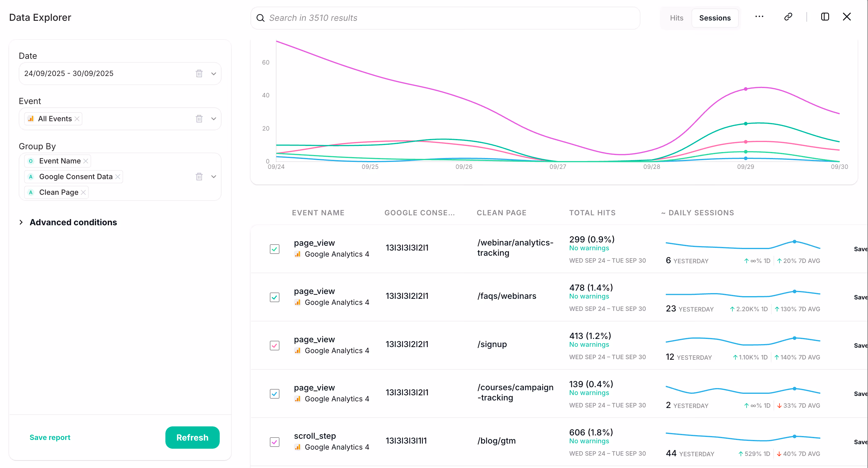Click the Search in 3510 results field
Viewport: 868px width, 468px height.
point(445,18)
